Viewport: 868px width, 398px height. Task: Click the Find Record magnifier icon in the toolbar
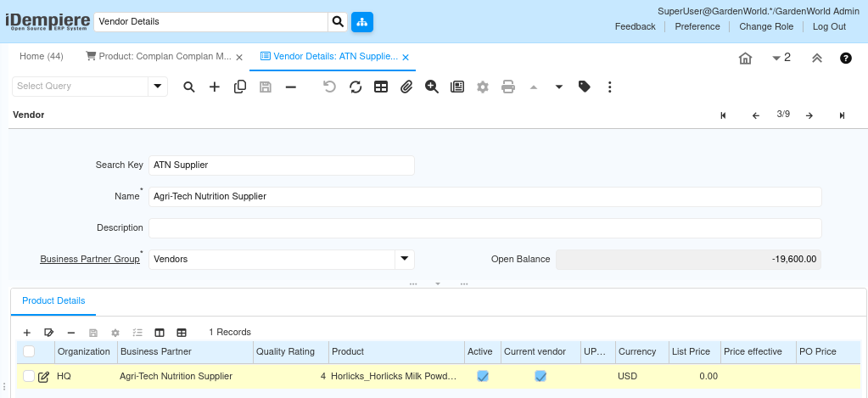click(189, 87)
